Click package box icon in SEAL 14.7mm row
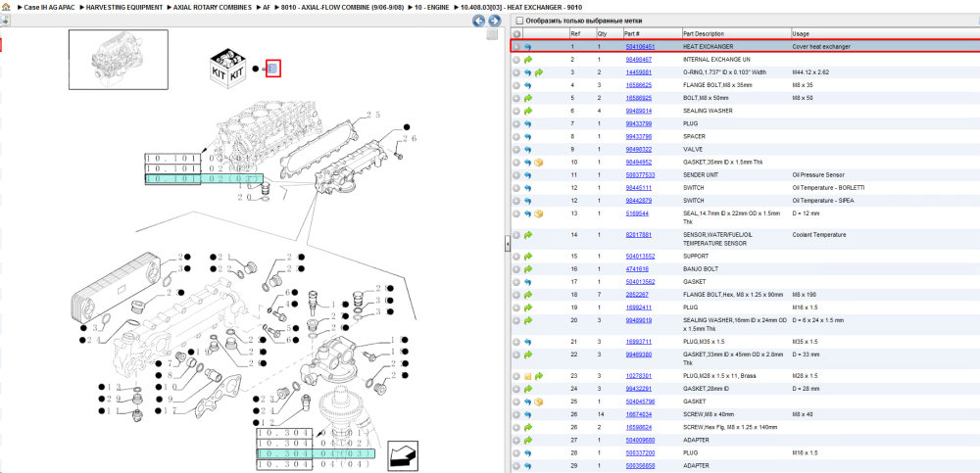Image resolution: width=980 pixels, height=473 pixels. pyautogui.click(x=539, y=213)
